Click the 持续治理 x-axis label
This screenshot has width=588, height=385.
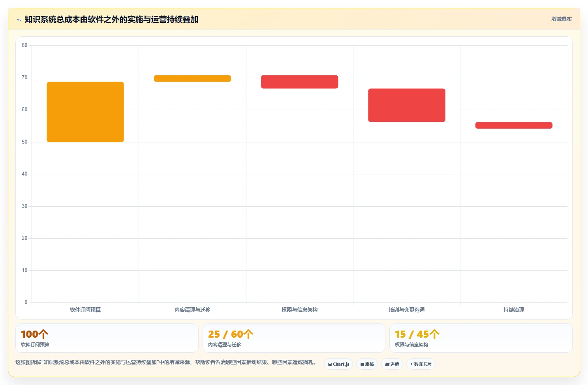[514, 310]
